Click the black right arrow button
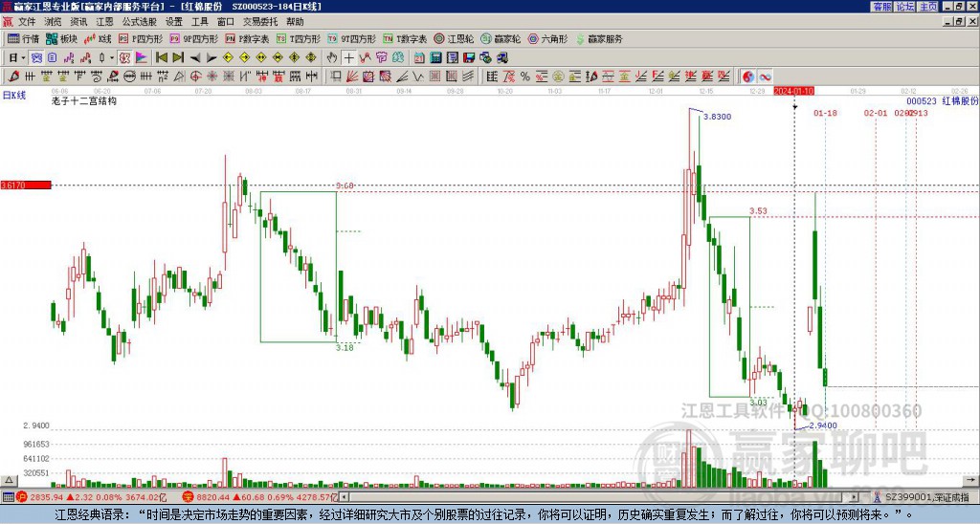980x524 pixels. click(212, 58)
